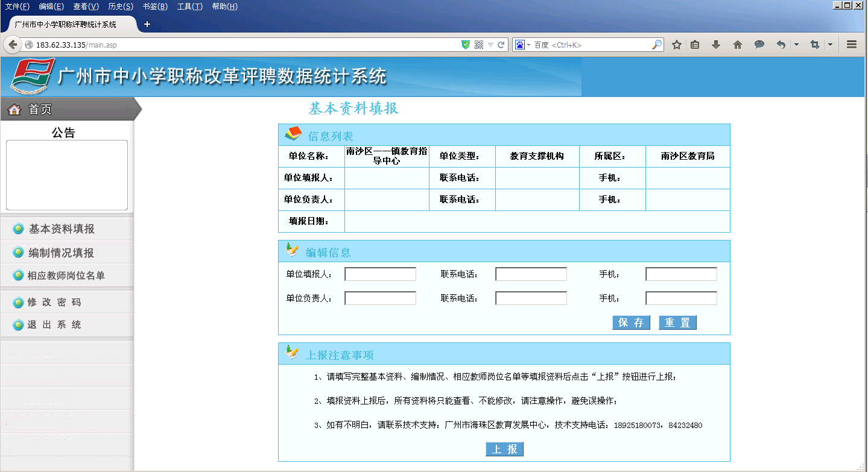Screen dimensions: 868x472
Task: Click 联系电话 field in the 单位填报人 row
Action: point(531,274)
